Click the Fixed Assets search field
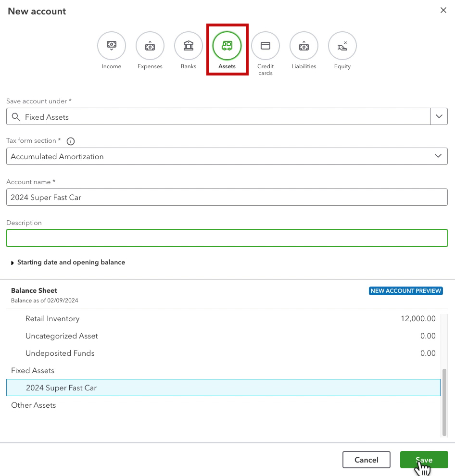The height and width of the screenshot is (476, 455). point(219,117)
